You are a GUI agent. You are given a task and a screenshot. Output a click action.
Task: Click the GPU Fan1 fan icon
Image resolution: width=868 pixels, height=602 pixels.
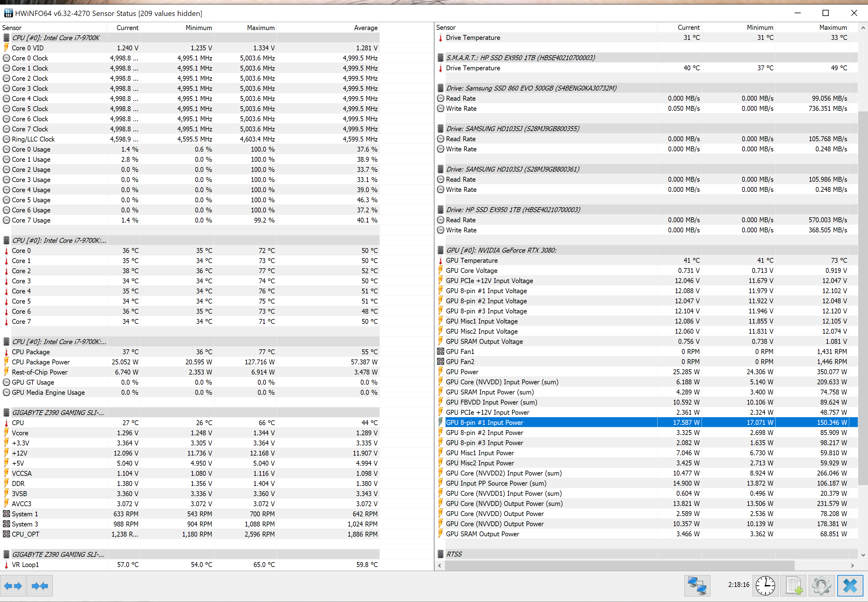[440, 351]
